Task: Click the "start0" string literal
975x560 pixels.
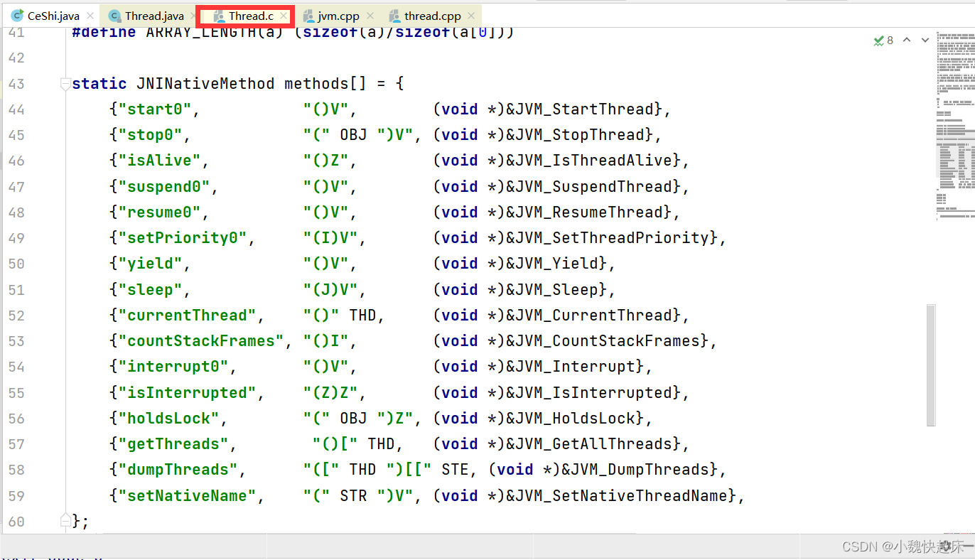Action: [159, 109]
